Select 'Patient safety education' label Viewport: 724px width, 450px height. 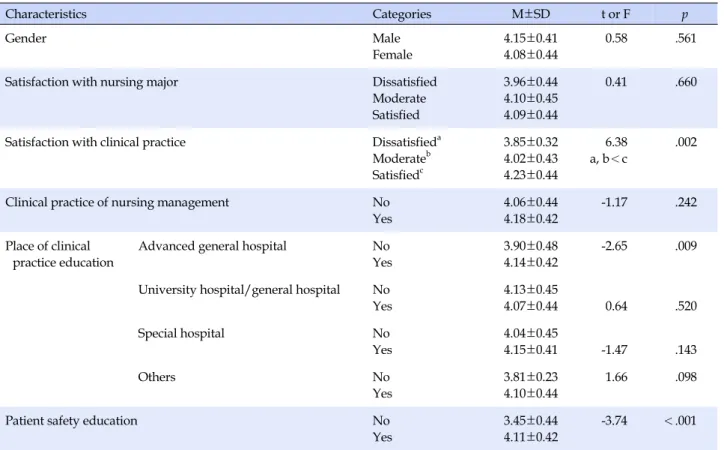(x=71, y=421)
